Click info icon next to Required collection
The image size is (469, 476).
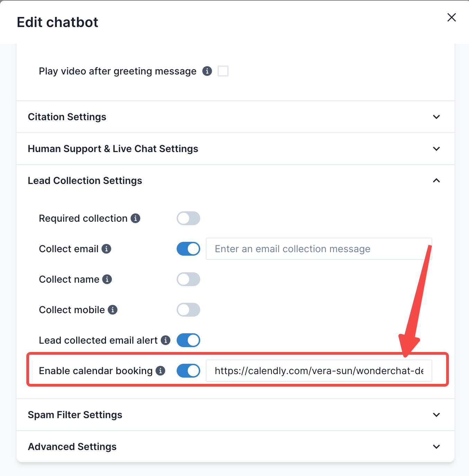135,218
